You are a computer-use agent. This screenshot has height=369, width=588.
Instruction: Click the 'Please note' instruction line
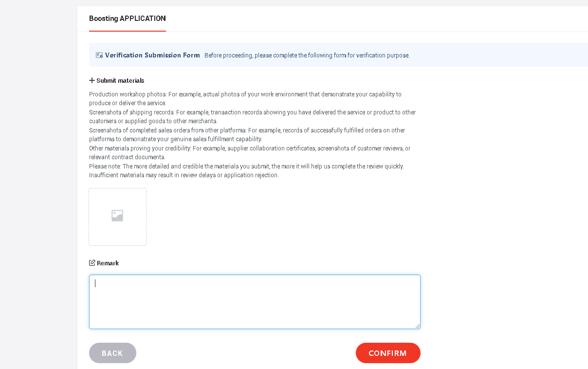click(246, 166)
